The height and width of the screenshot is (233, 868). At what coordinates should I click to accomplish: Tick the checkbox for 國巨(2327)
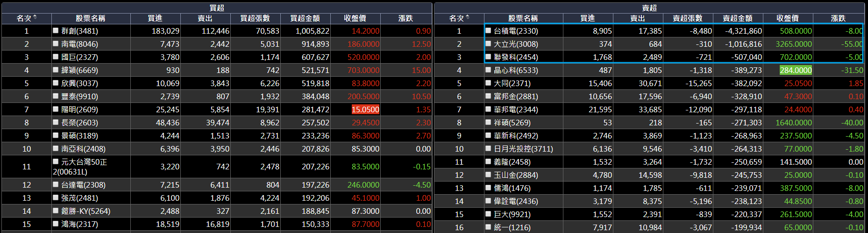click(x=56, y=57)
